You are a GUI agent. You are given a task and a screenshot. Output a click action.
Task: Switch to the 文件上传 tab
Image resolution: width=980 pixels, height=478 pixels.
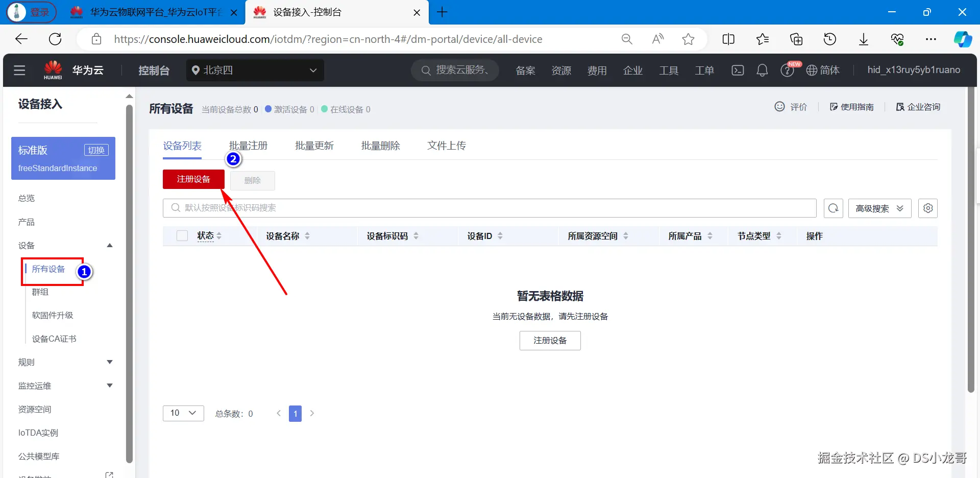pyautogui.click(x=447, y=146)
